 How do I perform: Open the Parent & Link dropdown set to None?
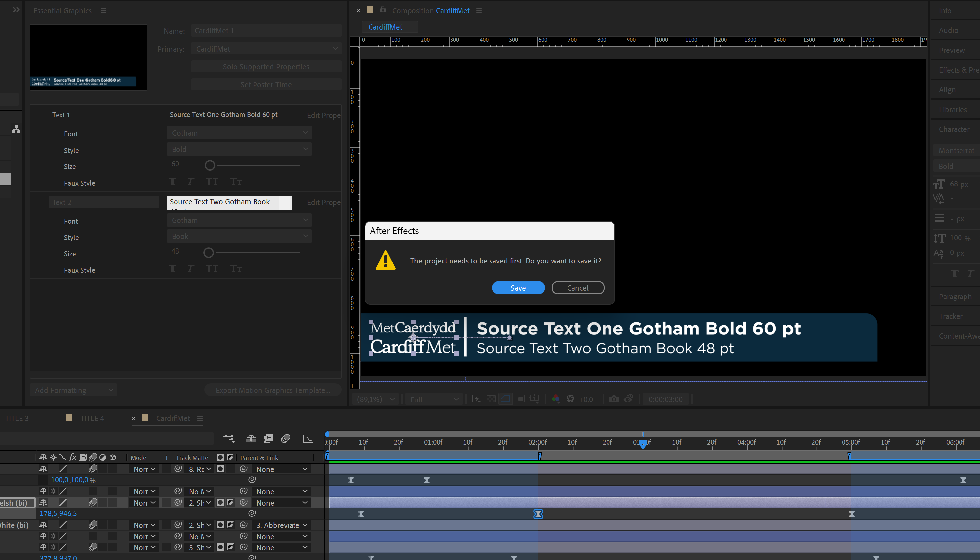281,469
